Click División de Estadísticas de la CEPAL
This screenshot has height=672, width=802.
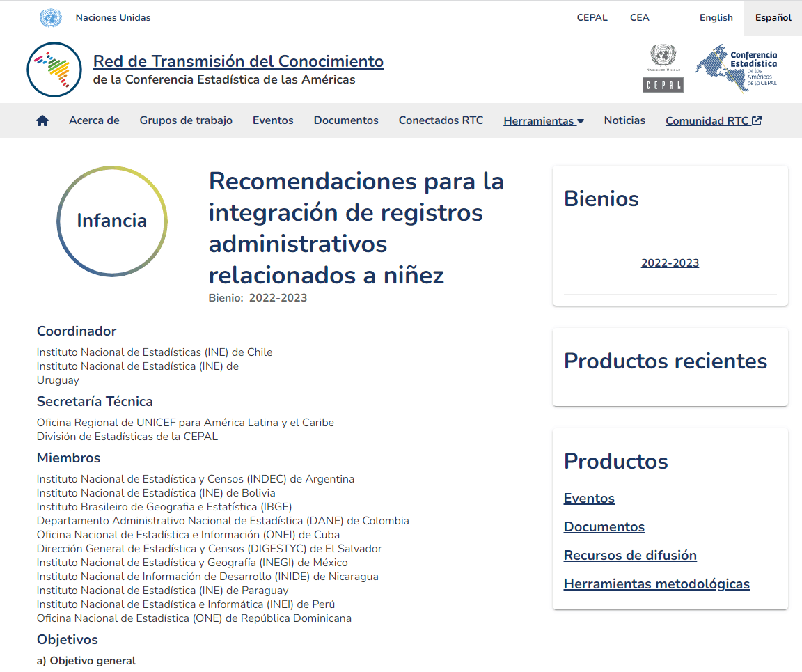(127, 437)
